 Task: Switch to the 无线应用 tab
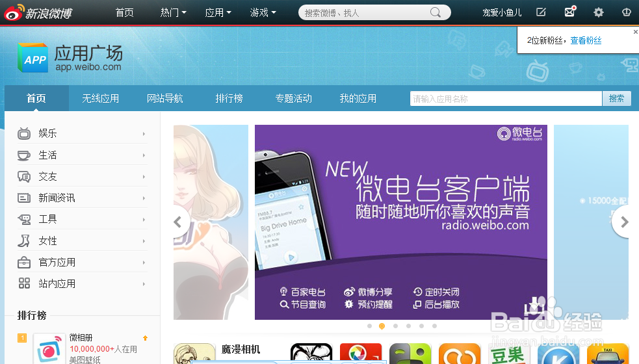click(100, 98)
